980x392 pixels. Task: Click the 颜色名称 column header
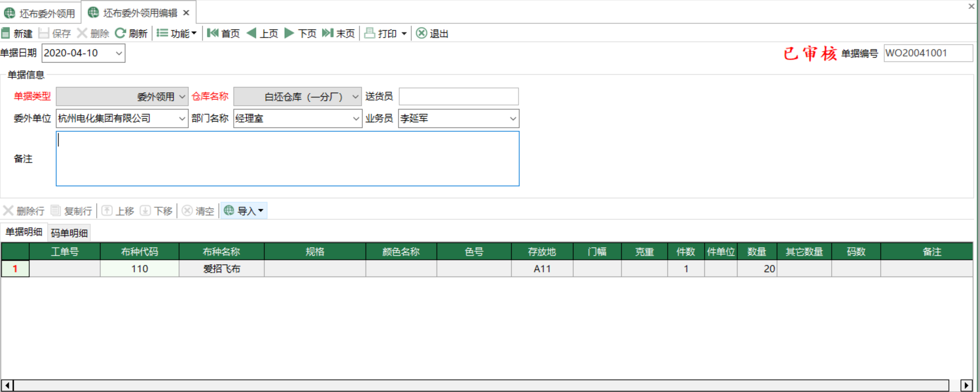point(401,251)
